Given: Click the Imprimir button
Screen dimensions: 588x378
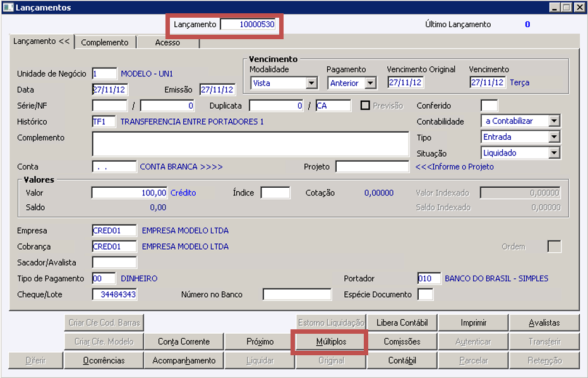Looking at the screenshot, I should point(473,323).
